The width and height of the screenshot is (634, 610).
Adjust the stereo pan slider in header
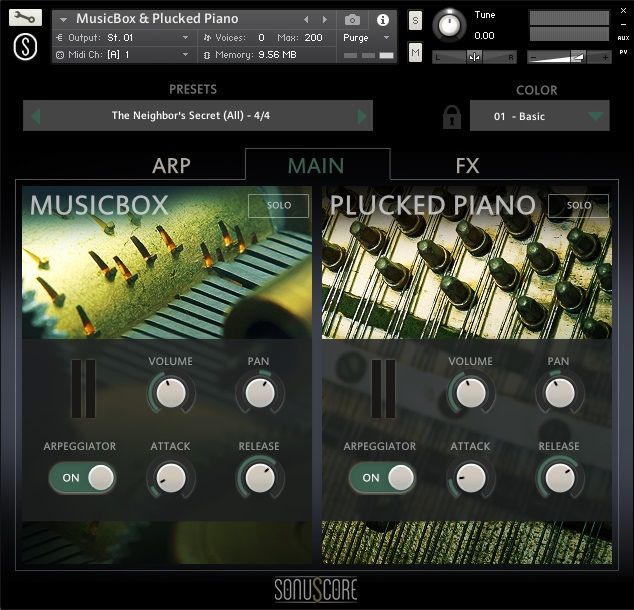pos(474,57)
